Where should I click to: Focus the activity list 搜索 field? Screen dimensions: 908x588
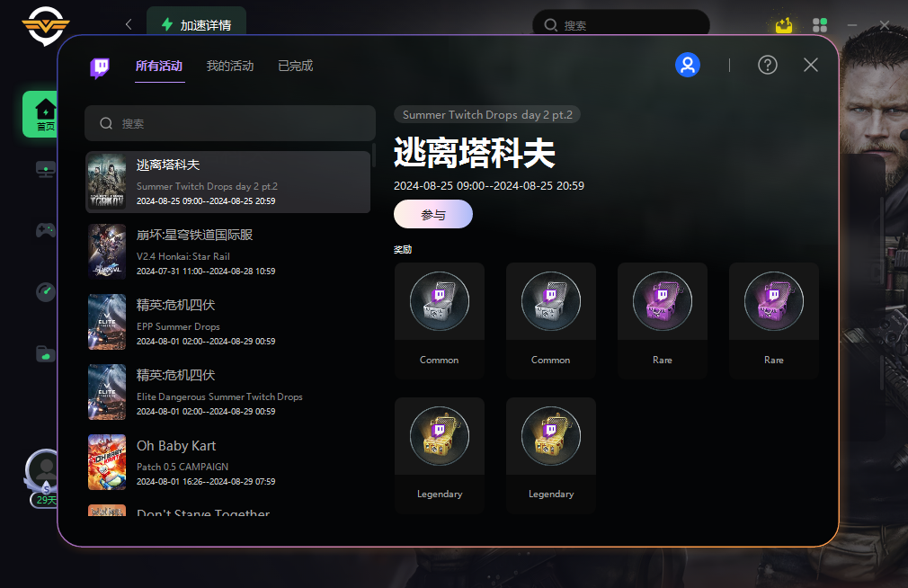click(x=230, y=123)
